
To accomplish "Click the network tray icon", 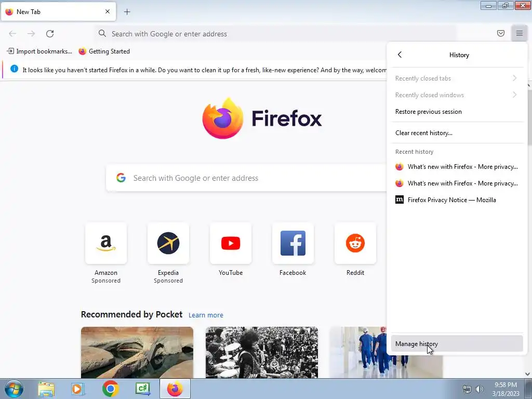I will 467,389.
